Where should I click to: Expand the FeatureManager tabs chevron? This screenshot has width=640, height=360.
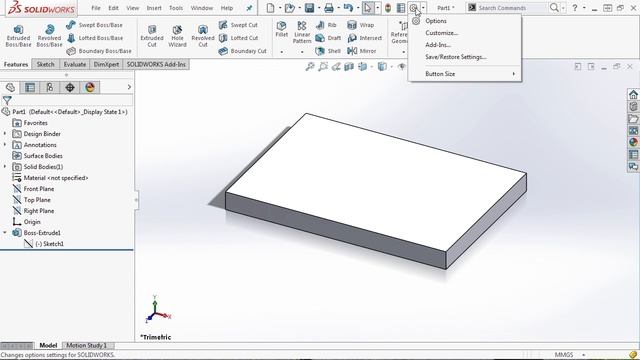(129, 87)
